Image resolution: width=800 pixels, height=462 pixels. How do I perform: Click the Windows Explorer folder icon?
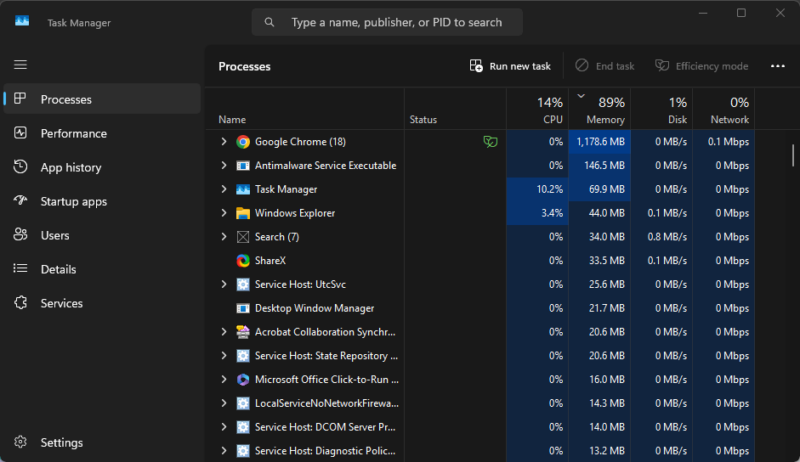coord(243,213)
